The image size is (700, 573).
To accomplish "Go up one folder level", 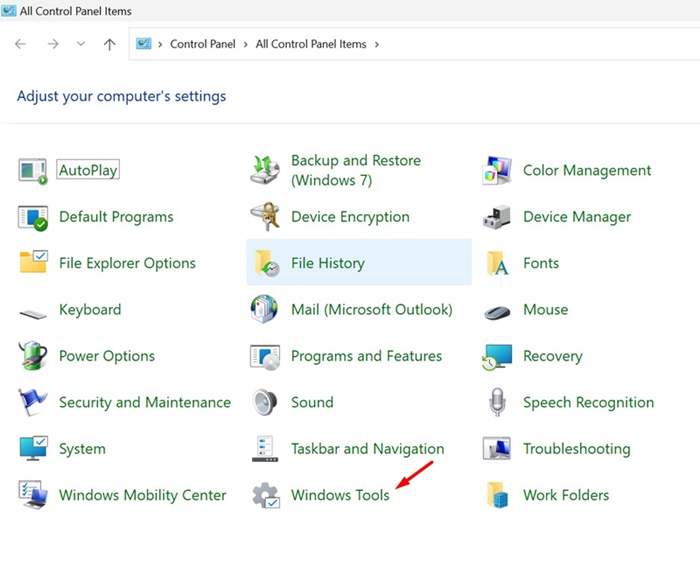I will click(109, 45).
